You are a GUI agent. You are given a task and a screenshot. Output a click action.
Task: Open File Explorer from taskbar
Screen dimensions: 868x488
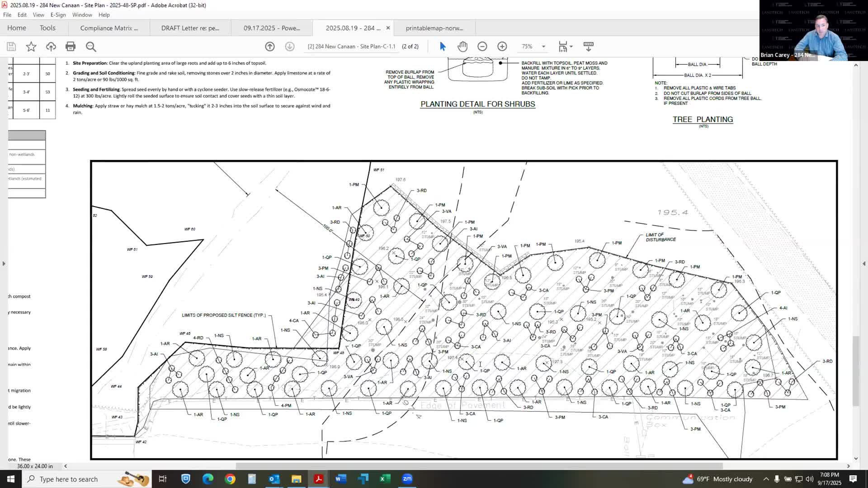tap(297, 479)
